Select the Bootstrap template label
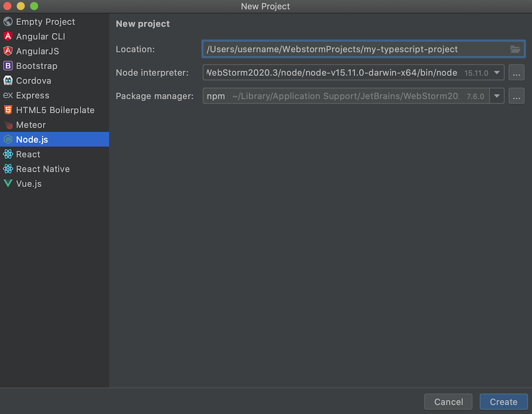This screenshot has height=414, width=532. [37, 66]
